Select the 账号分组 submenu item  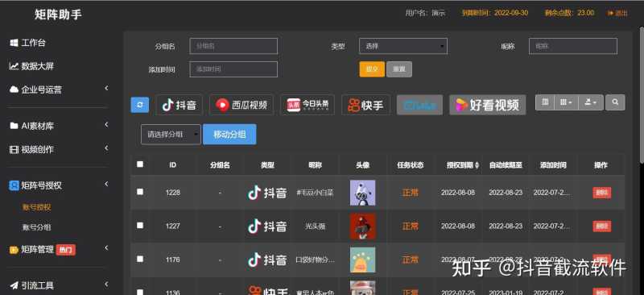[x=36, y=227]
